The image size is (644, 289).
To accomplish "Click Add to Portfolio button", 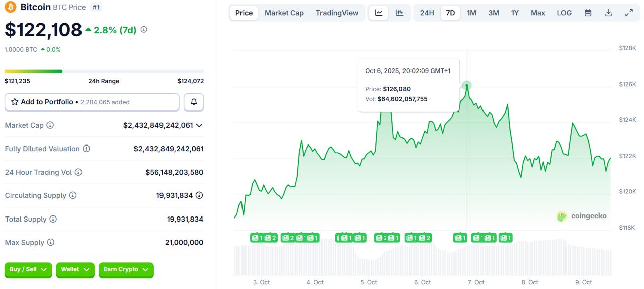I will (x=92, y=102).
